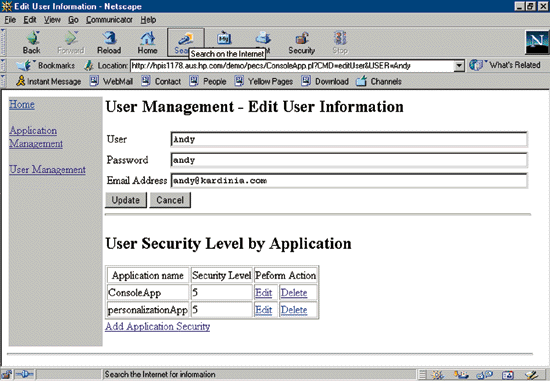The image size is (550, 381).
Task: Click into the User field containing Andy
Action: (x=349, y=139)
